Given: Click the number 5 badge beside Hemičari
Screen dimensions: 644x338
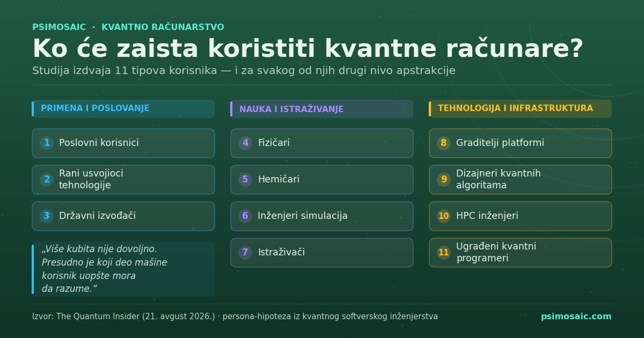Looking at the screenshot, I should (x=245, y=180).
